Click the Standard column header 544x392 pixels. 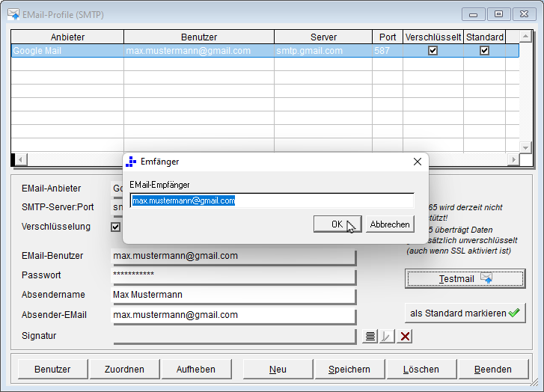click(485, 37)
